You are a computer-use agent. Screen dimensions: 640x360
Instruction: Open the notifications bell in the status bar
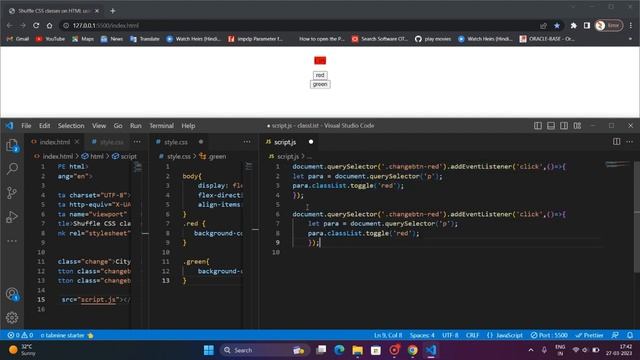point(630,335)
